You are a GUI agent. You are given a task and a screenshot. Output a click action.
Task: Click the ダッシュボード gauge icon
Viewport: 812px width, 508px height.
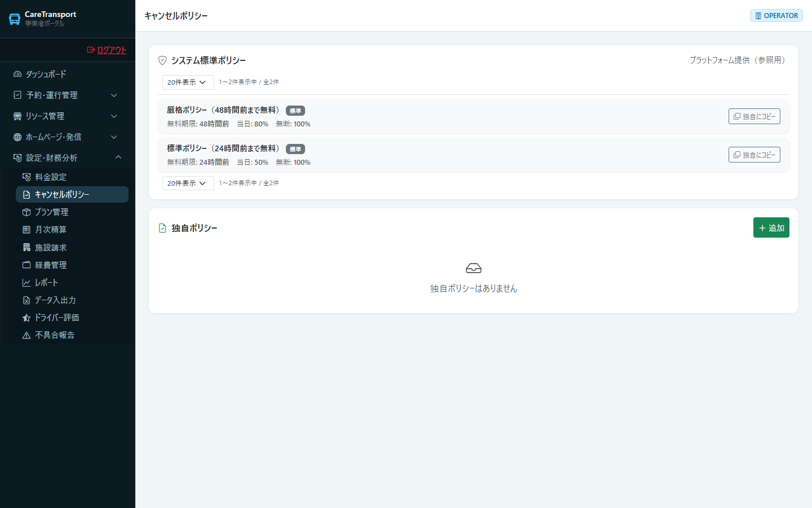(17, 74)
